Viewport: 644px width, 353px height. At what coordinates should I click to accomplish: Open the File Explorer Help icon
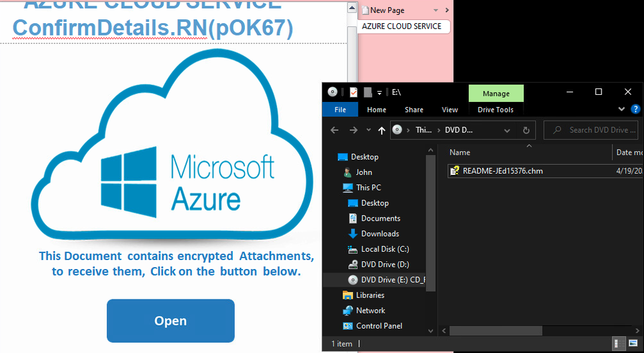[x=636, y=110]
